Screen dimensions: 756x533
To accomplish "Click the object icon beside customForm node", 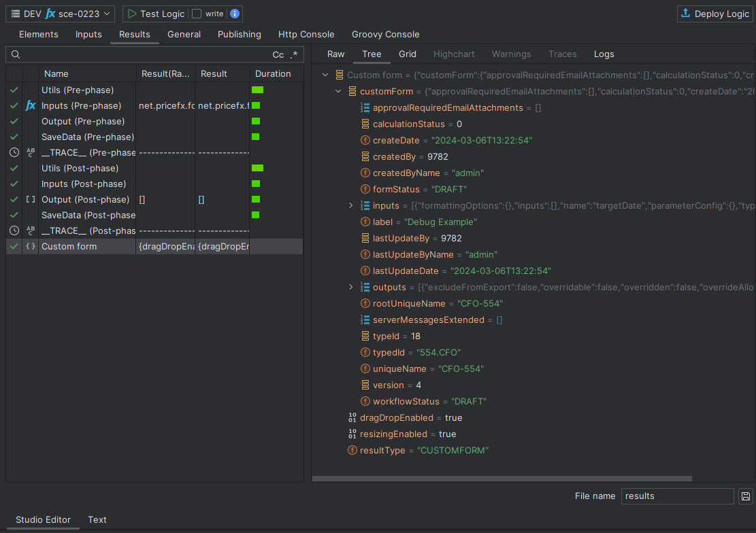I will click(x=352, y=91).
